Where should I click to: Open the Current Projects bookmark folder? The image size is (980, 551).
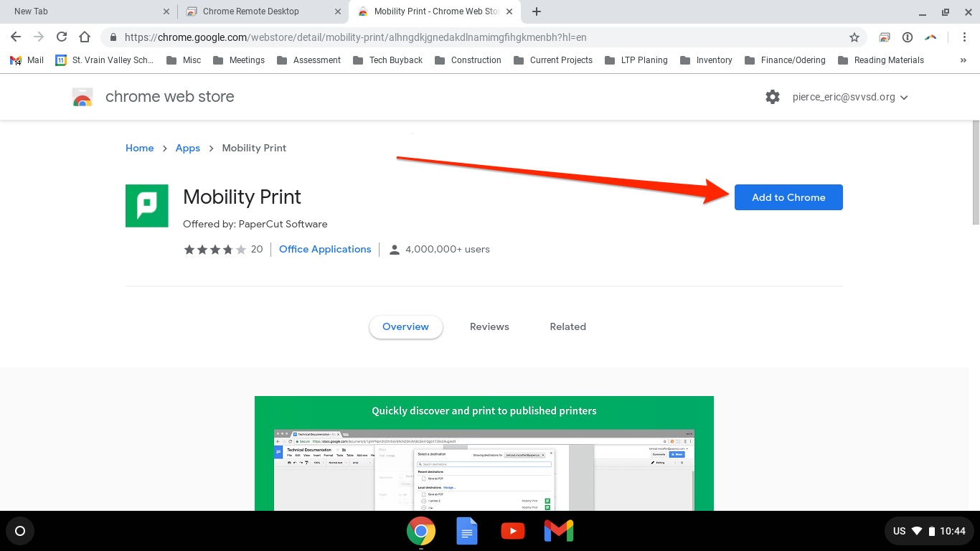553,60
